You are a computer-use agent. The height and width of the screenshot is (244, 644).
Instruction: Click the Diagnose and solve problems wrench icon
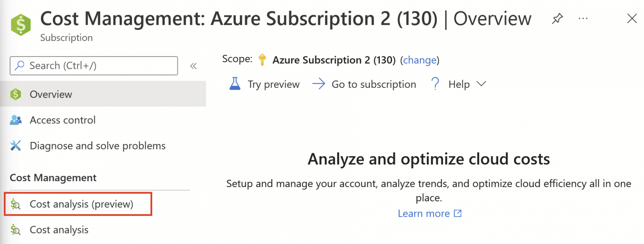(16, 146)
